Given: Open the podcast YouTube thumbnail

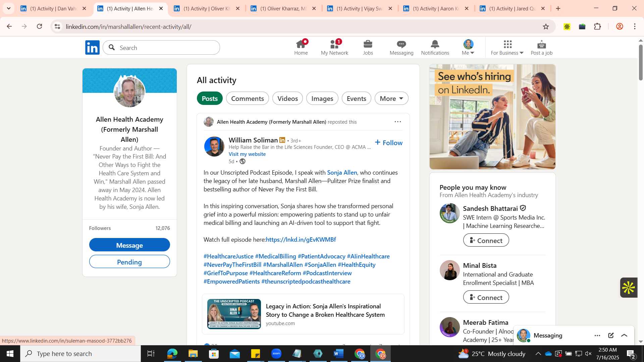Looking at the screenshot, I should coord(234,314).
